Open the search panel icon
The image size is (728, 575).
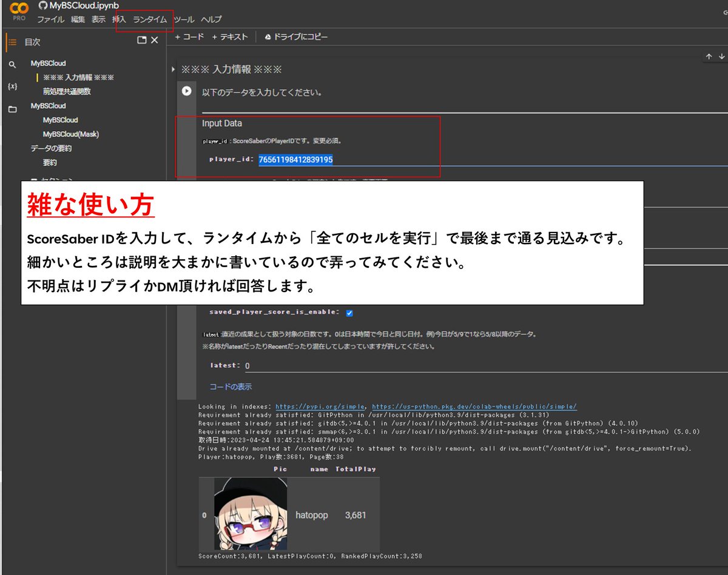[x=12, y=65]
